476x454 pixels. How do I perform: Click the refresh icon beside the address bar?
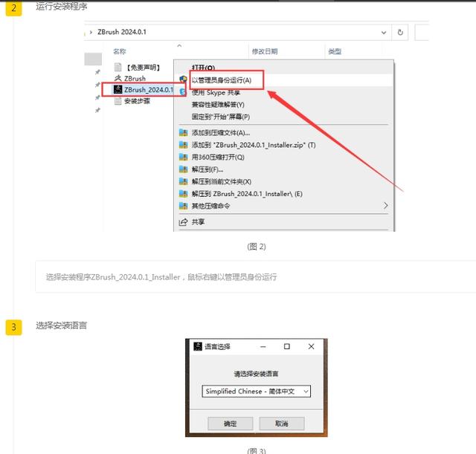coord(400,32)
